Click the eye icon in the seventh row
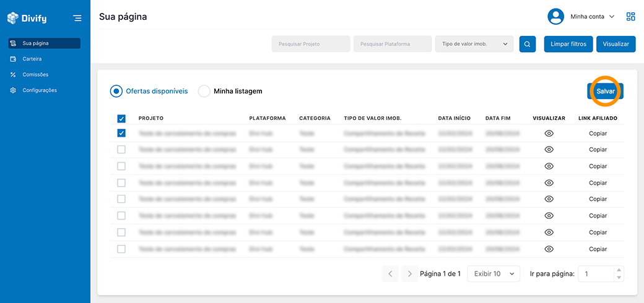 coord(549,233)
